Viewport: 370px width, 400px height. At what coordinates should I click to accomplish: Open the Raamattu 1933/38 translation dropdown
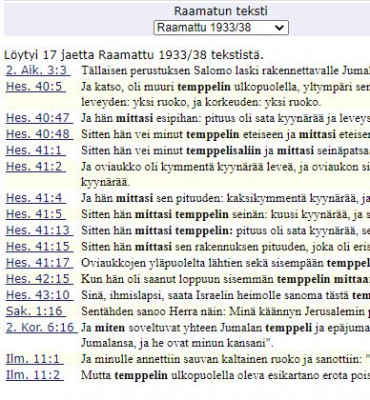coord(221,28)
